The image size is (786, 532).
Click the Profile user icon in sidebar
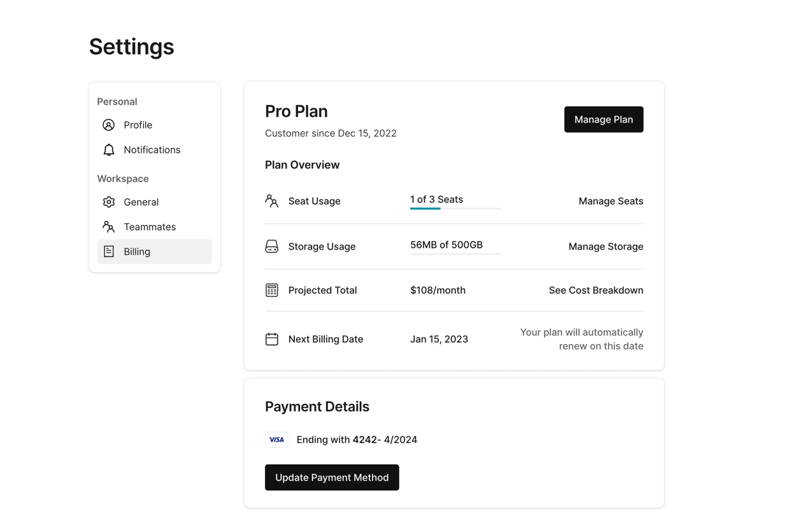coord(109,125)
